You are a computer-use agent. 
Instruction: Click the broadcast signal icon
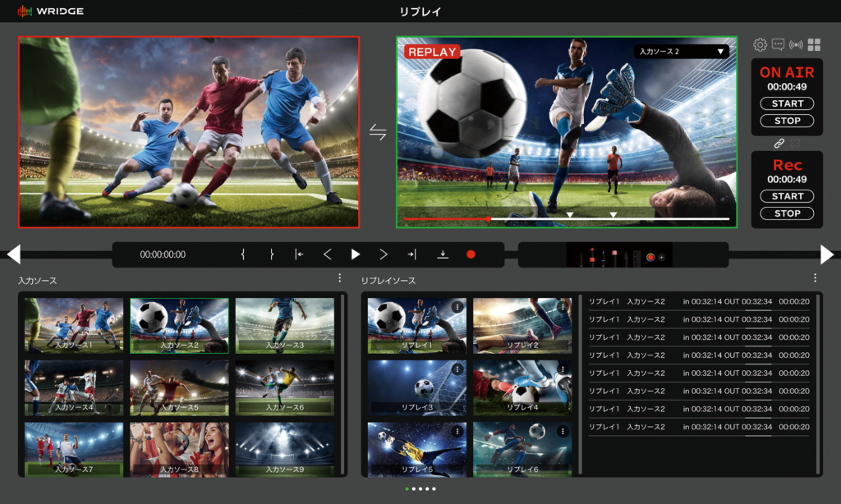(x=796, y=45)
